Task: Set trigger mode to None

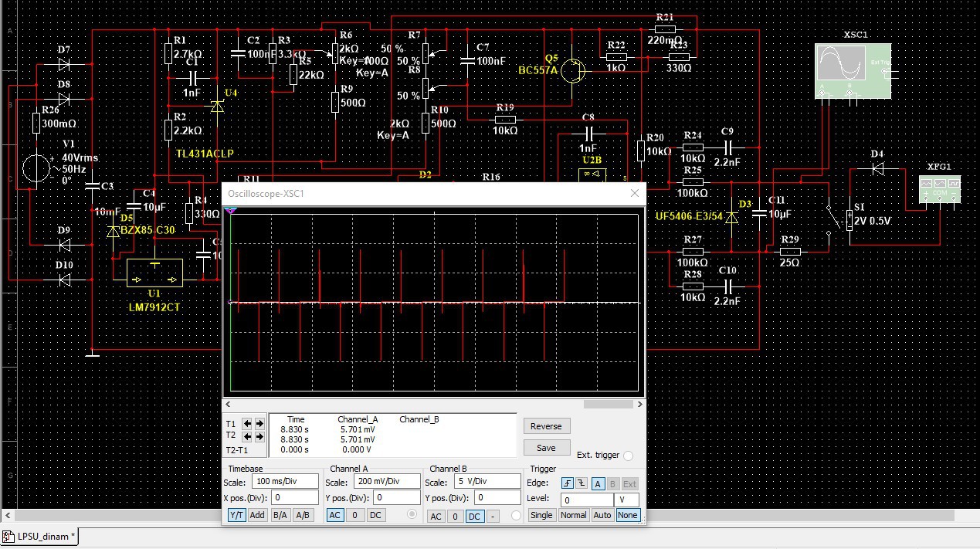Action: click(x=628, y=515)
